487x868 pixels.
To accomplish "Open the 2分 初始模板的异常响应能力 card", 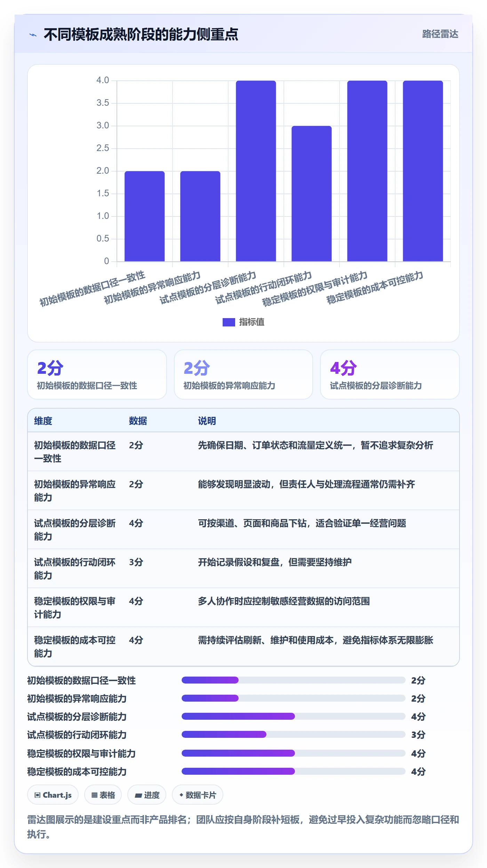I will point(243,374).
